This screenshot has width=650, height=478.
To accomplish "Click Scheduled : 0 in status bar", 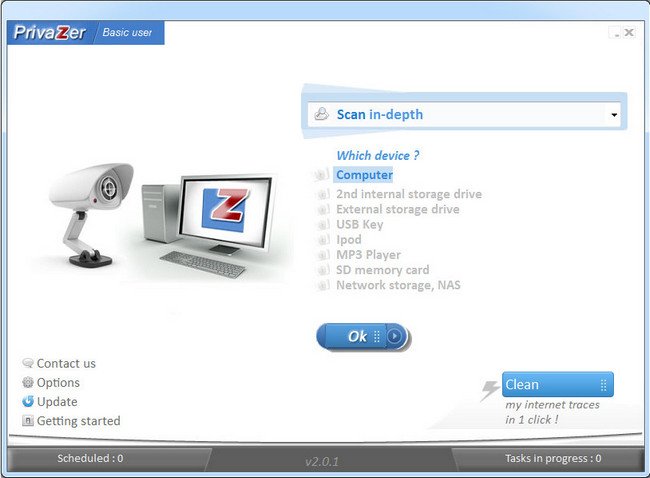I will tap(90, 458).
